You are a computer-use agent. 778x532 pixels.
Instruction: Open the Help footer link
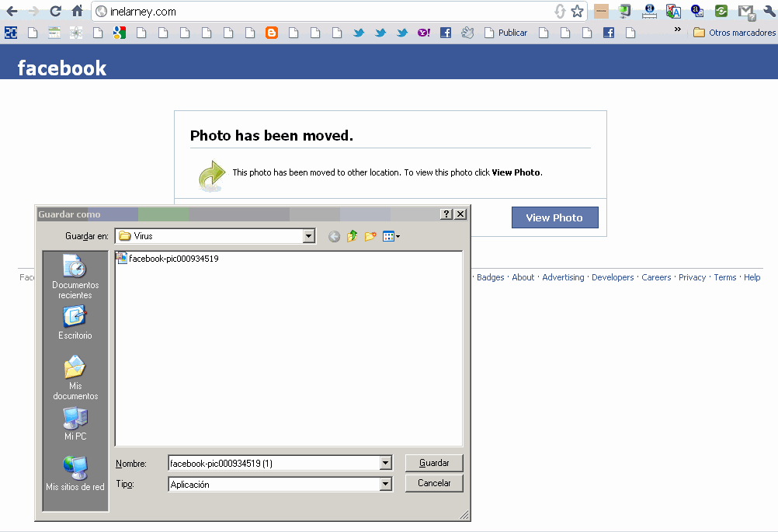coord(752,277)
